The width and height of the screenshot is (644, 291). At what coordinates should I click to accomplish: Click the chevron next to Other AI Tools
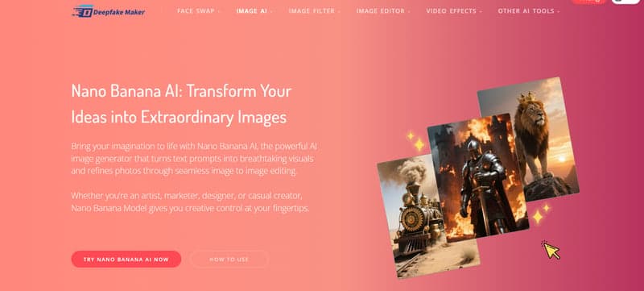pyautogui.click(x=558, y=11)
